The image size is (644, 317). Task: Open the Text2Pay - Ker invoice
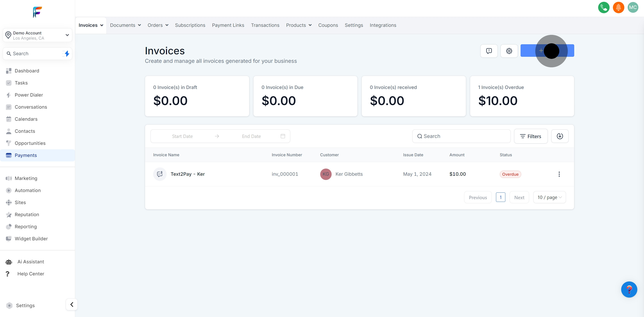click(x=188, y=174)
